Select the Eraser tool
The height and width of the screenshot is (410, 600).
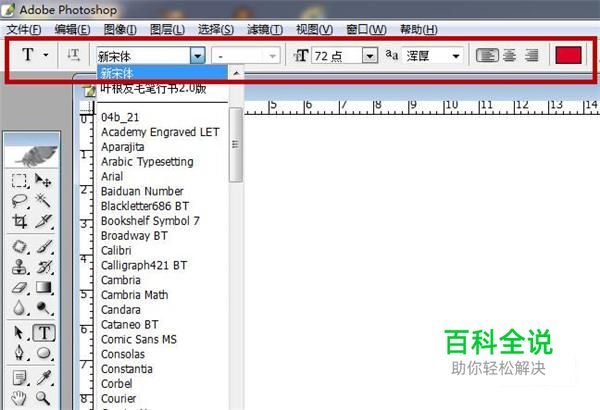pyautogui.click(x=19, y=287)
